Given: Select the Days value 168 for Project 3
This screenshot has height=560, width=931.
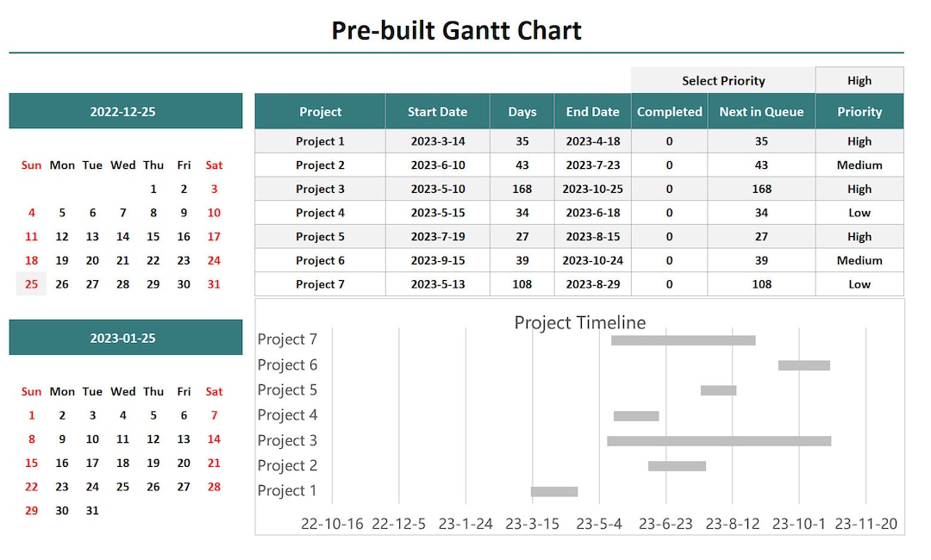Looking at the screenshot, I should tap(522, 188).
